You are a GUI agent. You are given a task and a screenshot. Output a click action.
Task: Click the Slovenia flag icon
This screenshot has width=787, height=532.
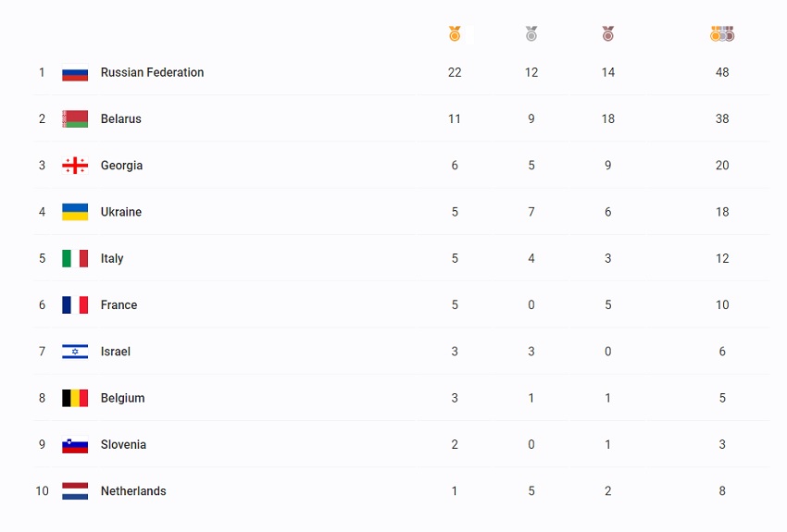pos(75,444)
